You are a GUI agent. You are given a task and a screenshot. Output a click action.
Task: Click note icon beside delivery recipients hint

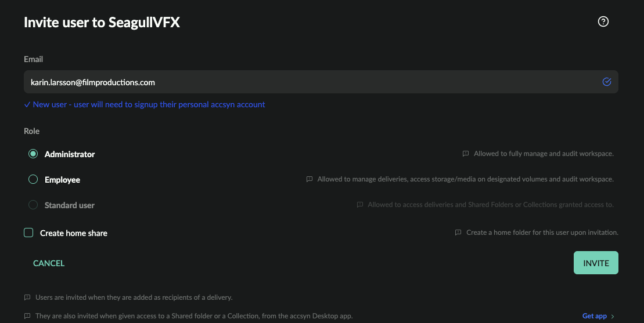coord(27,297)
